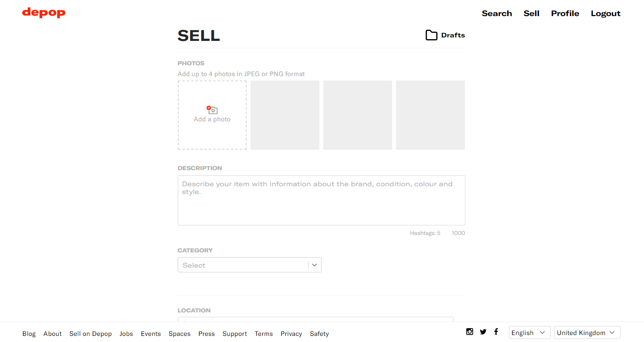View the Terms page

pyautogui.click(x=264, y=334)
